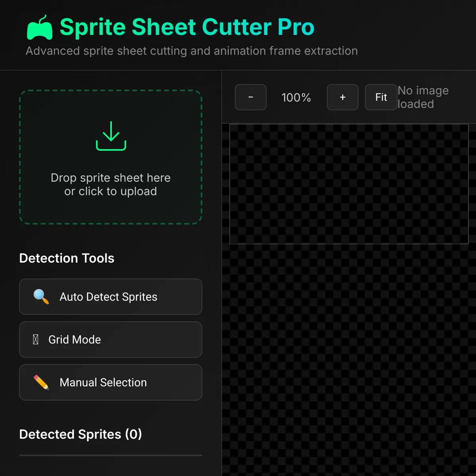
Task: Click inside the bordered canvas preview
Action: pyautogui.click(x=349, y=184)
